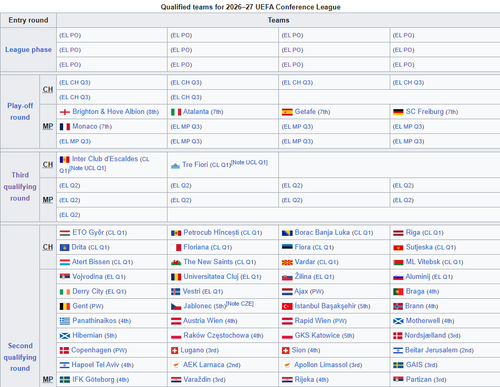Screen dimensions: 500x387
Task: Open the Brighton & Hove Albion team link
Action: pyautogui.click(x=108, y=112)
